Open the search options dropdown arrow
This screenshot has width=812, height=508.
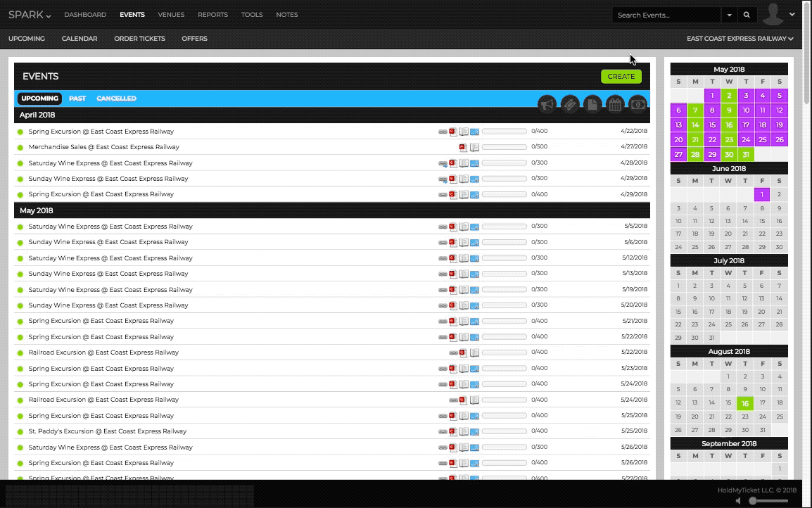pyautogui.click(x=729, y=15)
